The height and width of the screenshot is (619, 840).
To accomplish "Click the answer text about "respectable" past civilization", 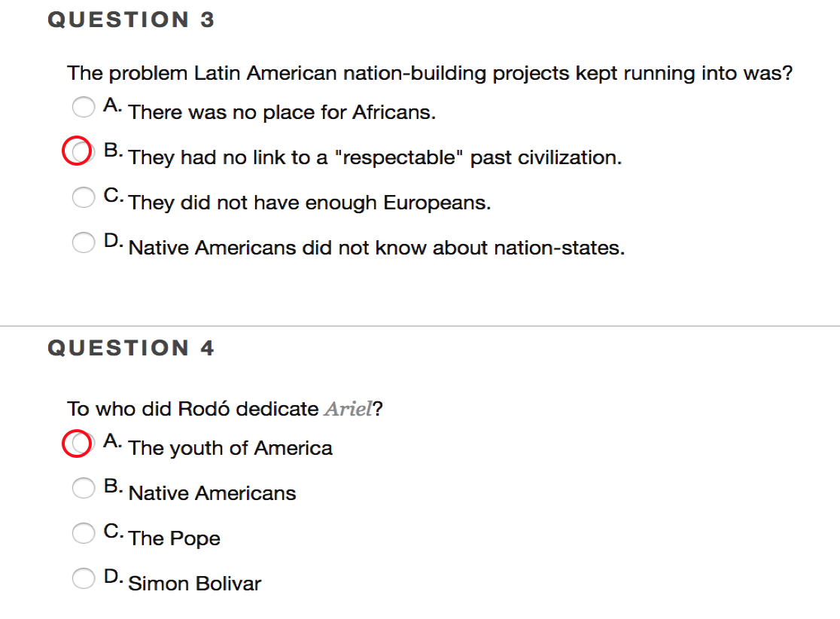I will 375,158.
